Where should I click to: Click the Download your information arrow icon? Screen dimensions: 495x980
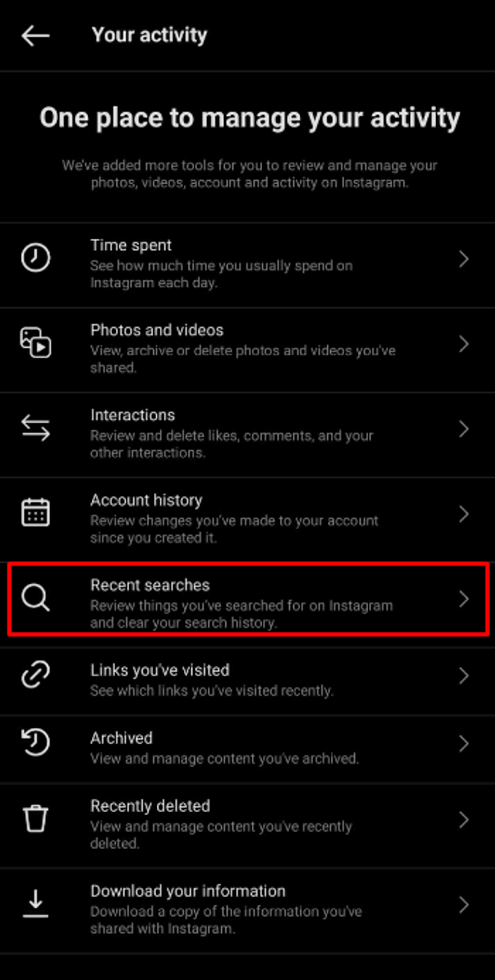coord(36,904)
